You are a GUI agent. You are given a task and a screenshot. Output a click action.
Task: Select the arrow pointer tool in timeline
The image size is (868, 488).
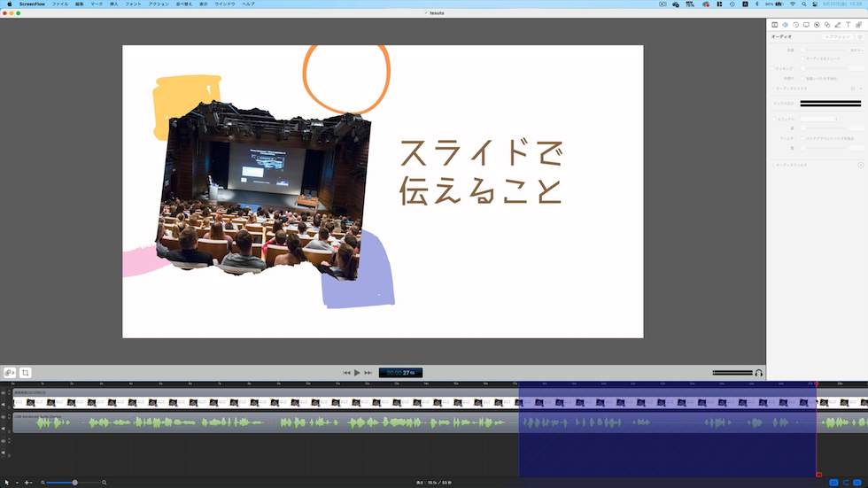[7, 483]
